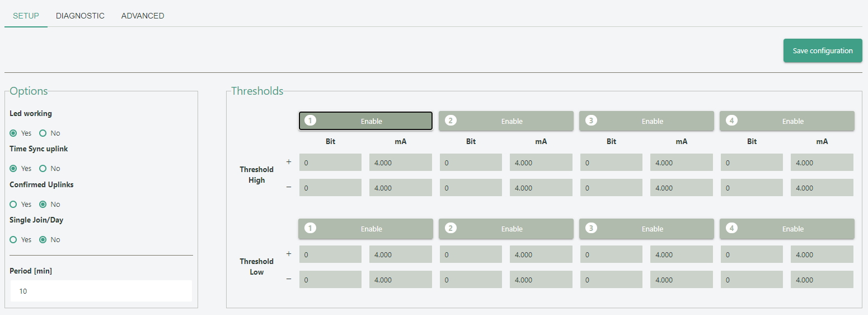Switch to the DIAGNOSTIC tab

click(80, 16)
